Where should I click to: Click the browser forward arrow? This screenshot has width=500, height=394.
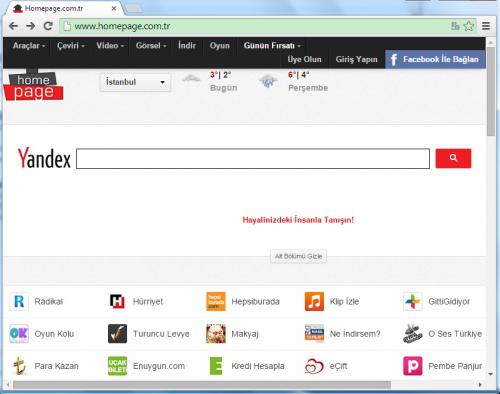pyautogui.click(x=31, y=26)
